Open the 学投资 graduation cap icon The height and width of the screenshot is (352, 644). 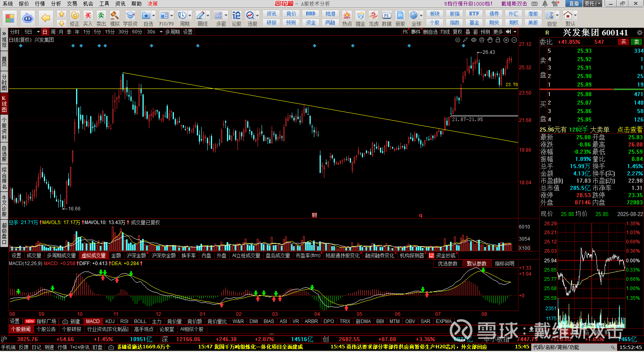click(130, 15)
